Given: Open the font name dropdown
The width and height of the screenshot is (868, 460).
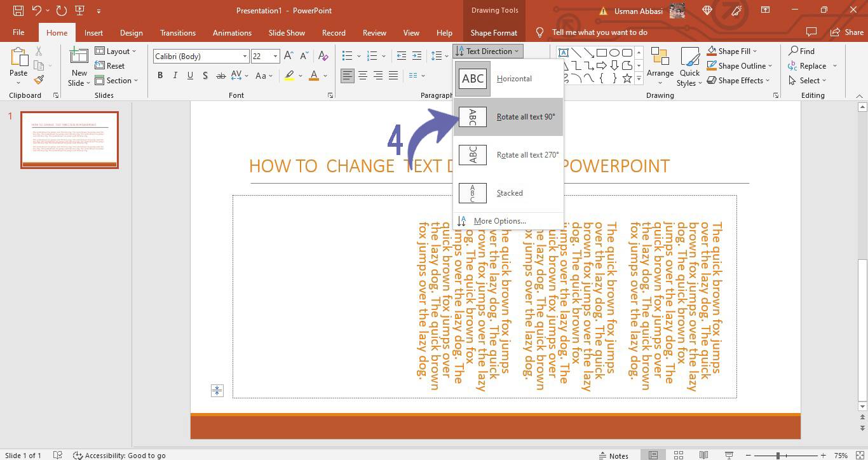Looking at the screenshot, I should tap(244, 56).
